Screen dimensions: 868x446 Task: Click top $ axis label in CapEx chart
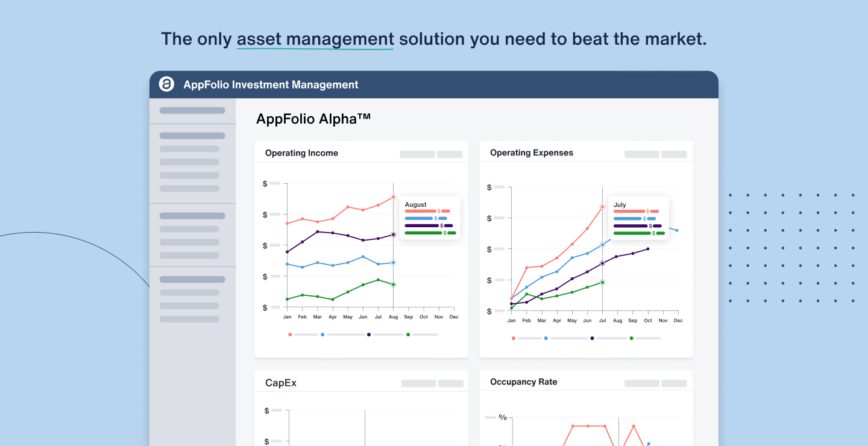266,410
